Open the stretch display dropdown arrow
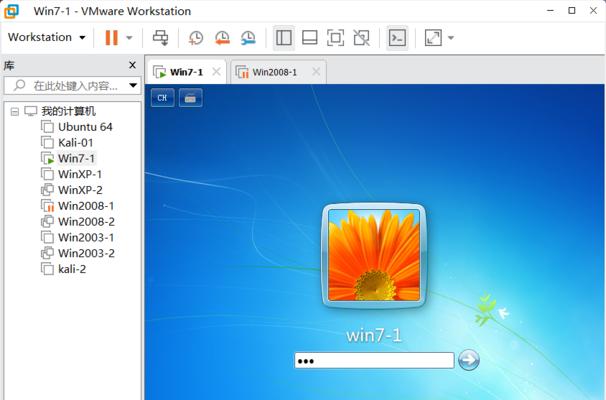Screen dimensions: 606x400 point(451,38)
